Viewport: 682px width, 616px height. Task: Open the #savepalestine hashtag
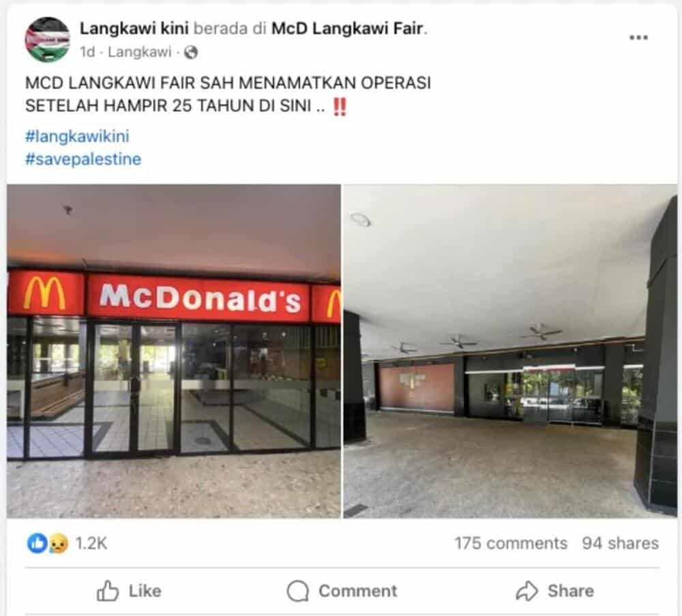pos(83,159)
